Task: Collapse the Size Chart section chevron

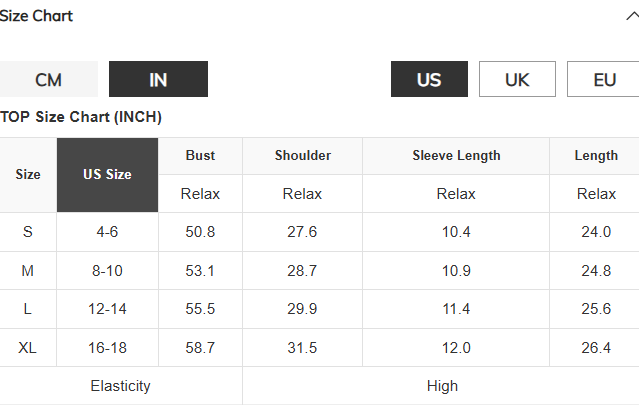Action: coord(632,16)
